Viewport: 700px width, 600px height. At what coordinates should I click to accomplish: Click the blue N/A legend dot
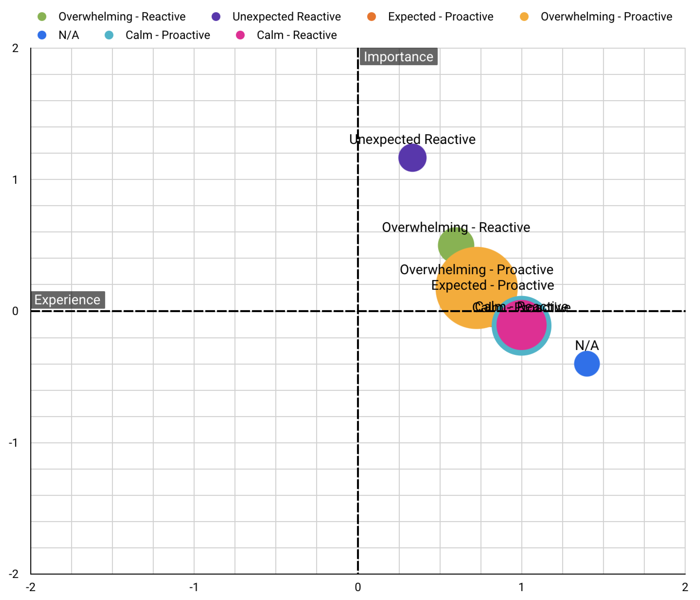click(x=42, y=35)
